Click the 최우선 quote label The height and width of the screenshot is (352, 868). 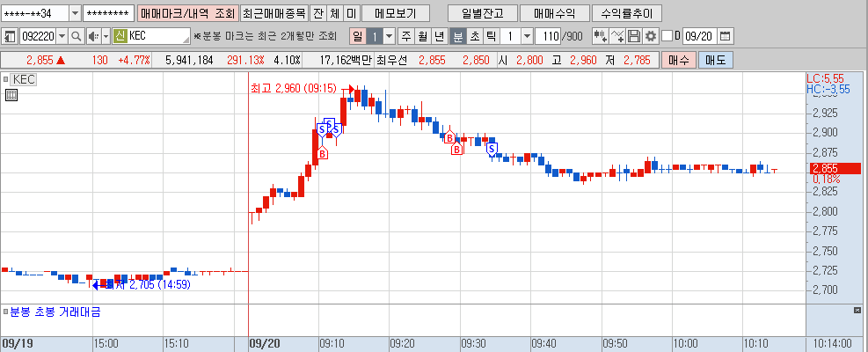tap(390, 61)
